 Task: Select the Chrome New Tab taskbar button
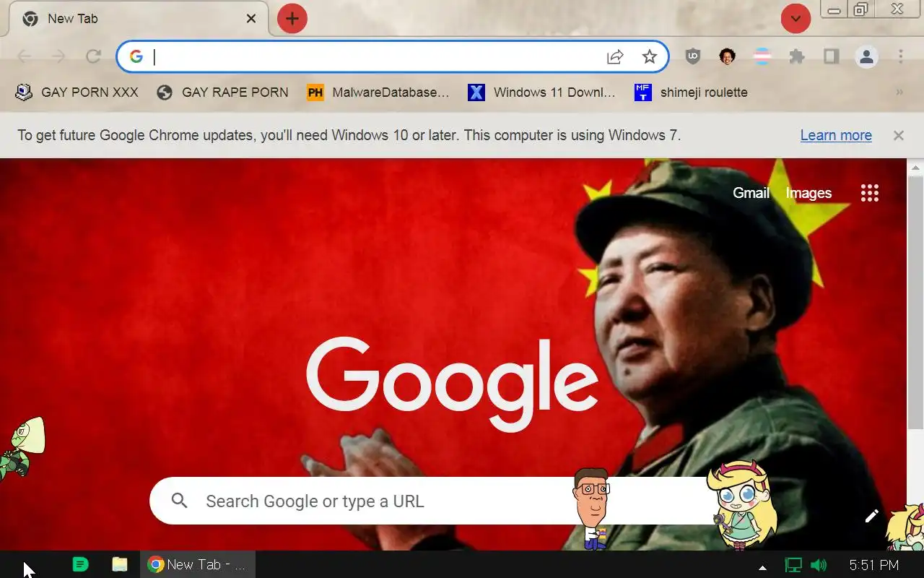(x=197, y=564)
